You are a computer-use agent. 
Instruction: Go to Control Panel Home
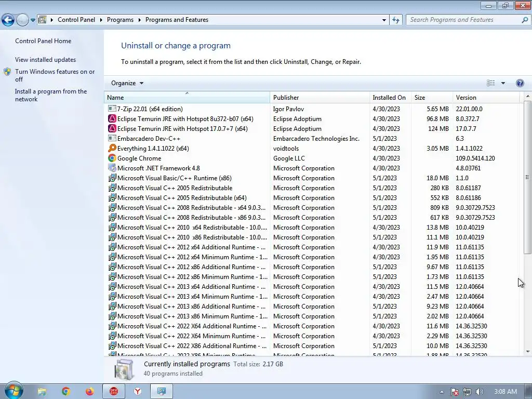pyautogui.click(x=43, y=41)
